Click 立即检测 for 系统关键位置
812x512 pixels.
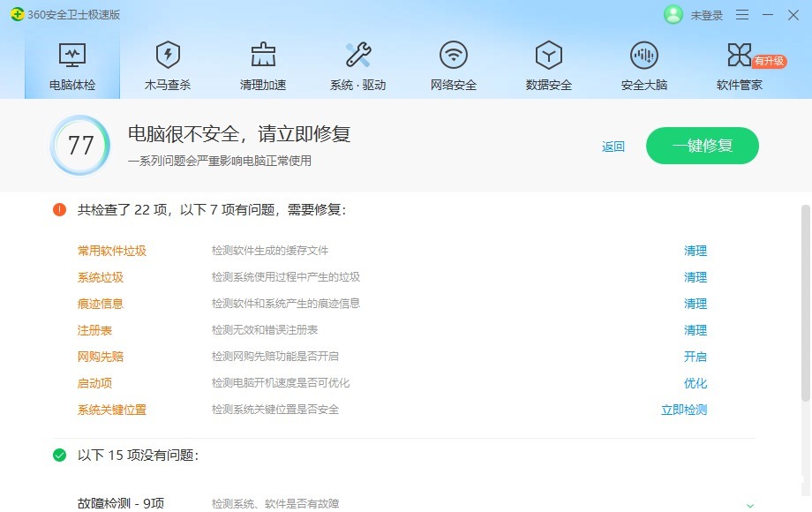pos(684,410)
